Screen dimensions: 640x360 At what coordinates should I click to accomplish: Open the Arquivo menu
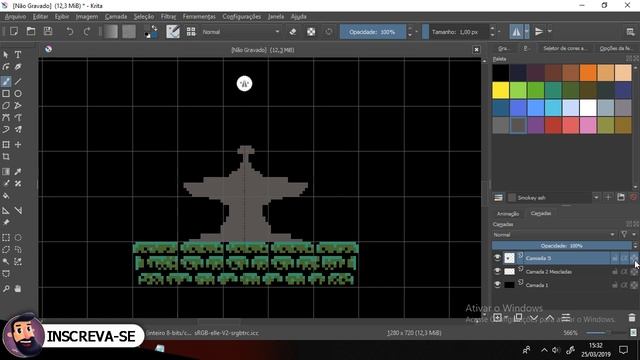(x=15, y=16)
